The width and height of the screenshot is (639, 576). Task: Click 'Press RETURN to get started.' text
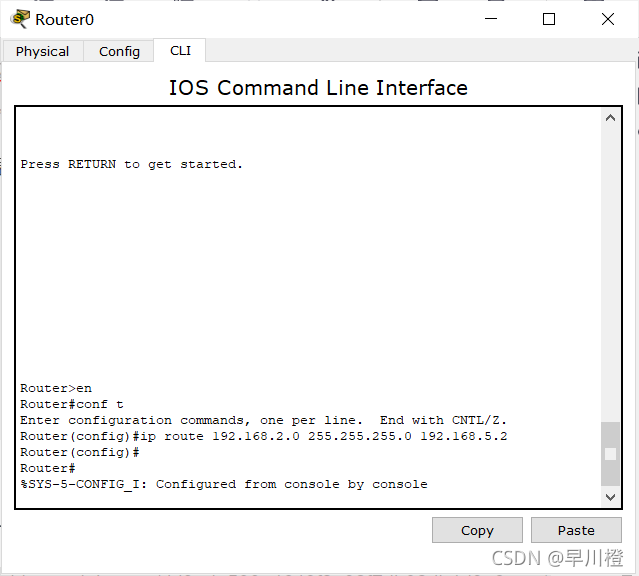[x=131, y=164]
